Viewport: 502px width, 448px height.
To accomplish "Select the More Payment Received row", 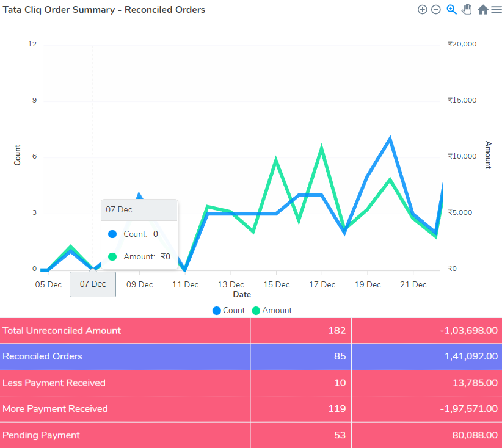I will coord(251,409).
